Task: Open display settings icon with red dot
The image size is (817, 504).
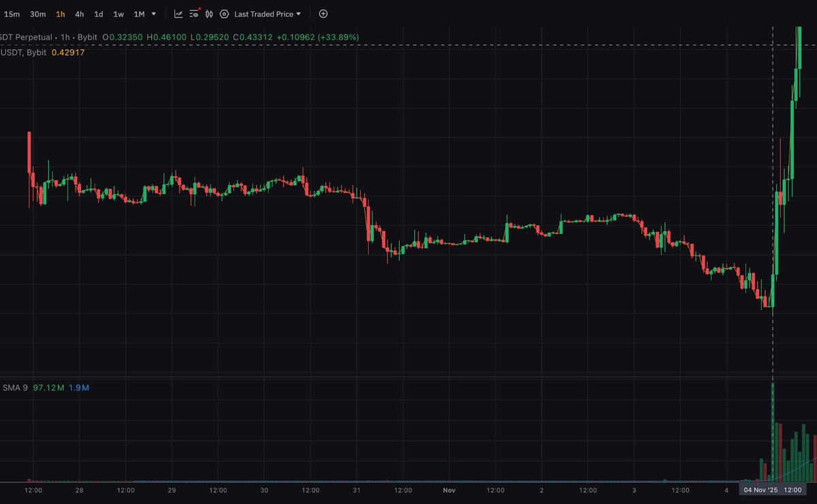Action: point(194,13)
